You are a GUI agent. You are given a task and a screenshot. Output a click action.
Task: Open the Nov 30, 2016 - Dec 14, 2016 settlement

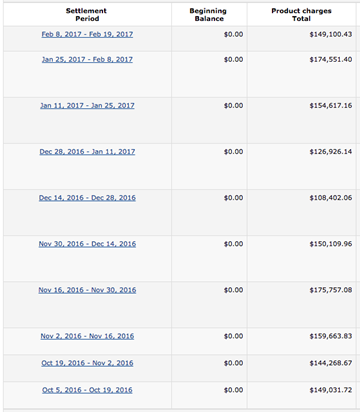[87, 244]
